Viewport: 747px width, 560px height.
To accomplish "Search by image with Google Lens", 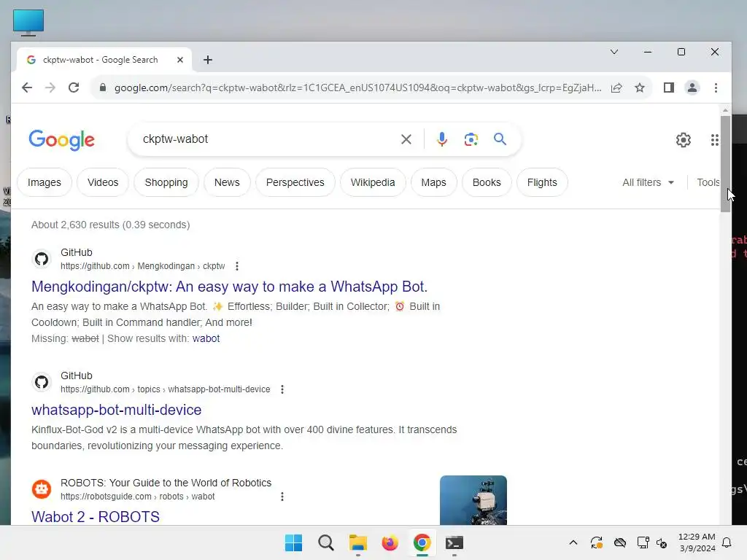I will pyautogui.click(x=471, y=139).
